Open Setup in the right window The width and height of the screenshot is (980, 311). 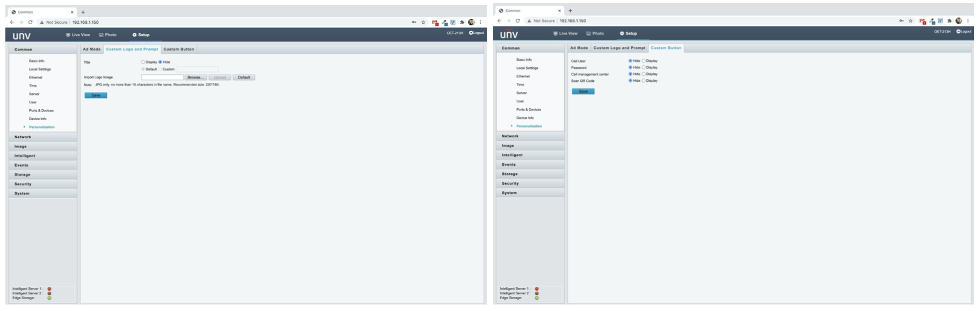point(628,33)
